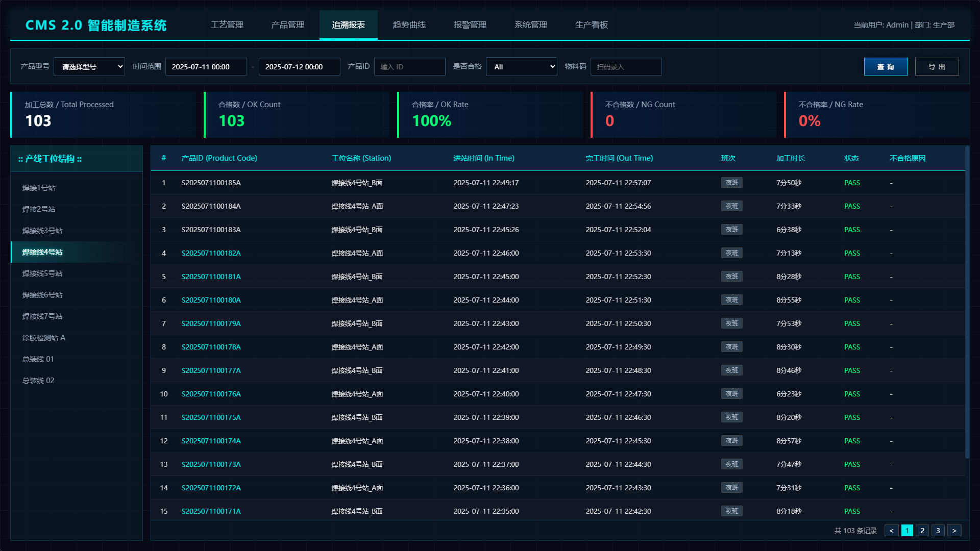Open the 生产看板 tab
Screen dimensions: 980x551
pyautogui.click(x=591, y=25)
